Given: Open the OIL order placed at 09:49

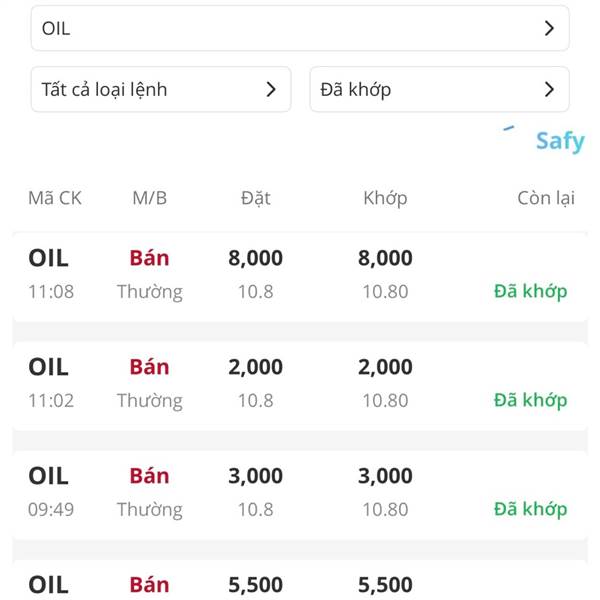Looking at the screenshot, I should coord(300,493).
